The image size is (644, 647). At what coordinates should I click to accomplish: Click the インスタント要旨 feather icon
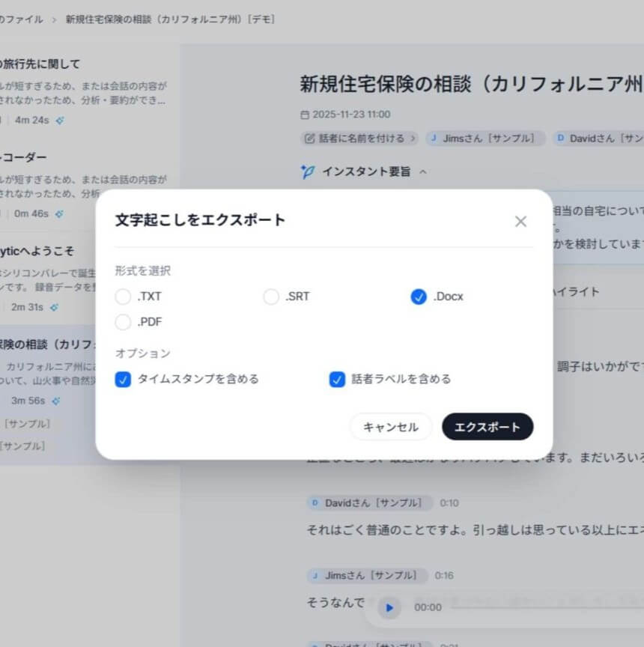pos(308,171)
